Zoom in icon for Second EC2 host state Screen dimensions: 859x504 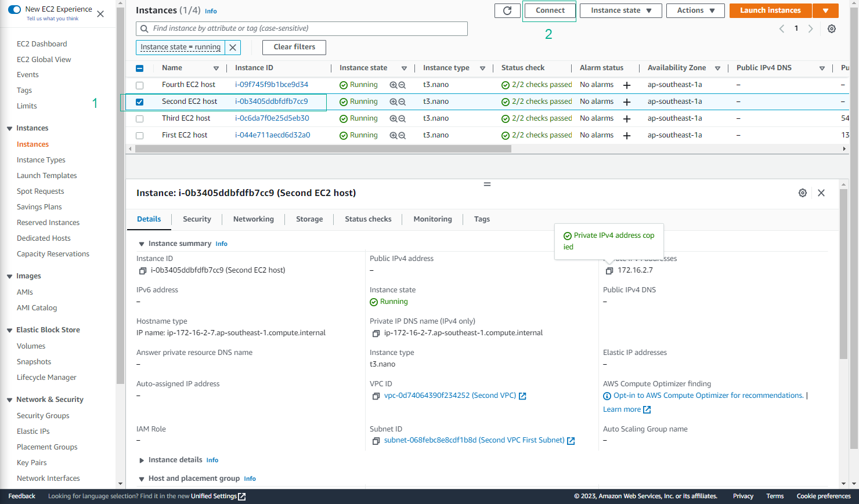point(394,101)
